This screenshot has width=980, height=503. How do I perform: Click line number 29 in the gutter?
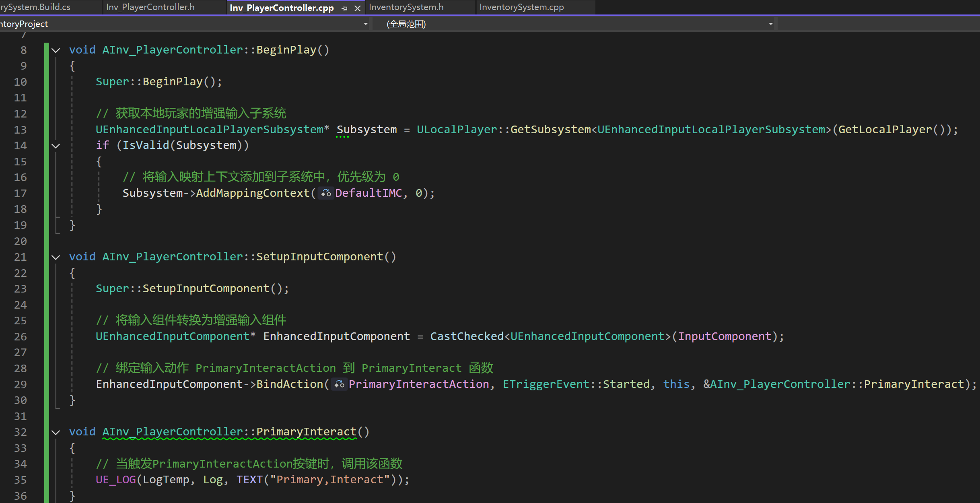click(21, 385)
